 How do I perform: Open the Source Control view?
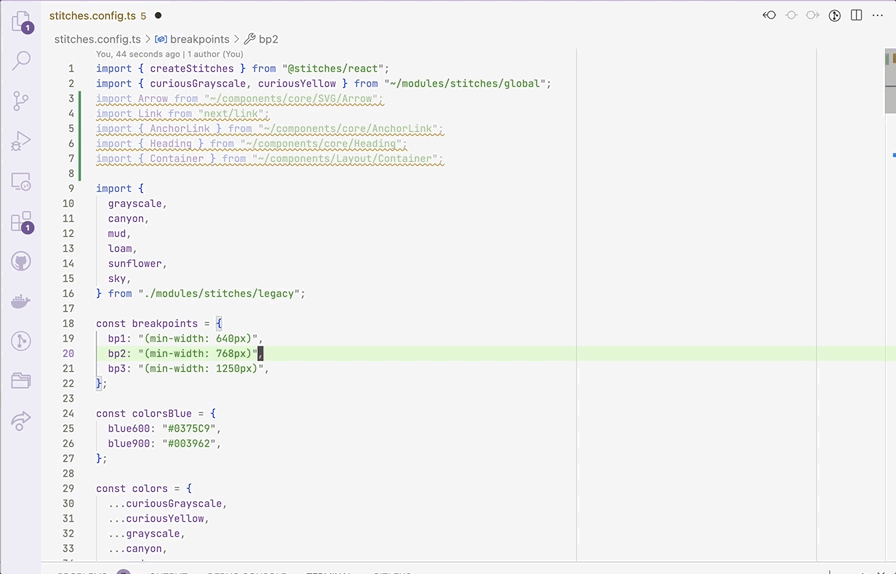[20, 101]
